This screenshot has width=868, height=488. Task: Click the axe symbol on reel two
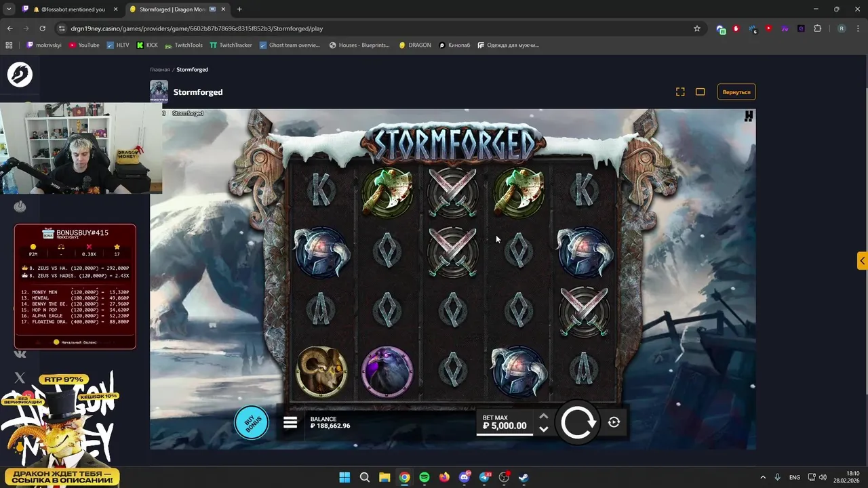[387, 192]
